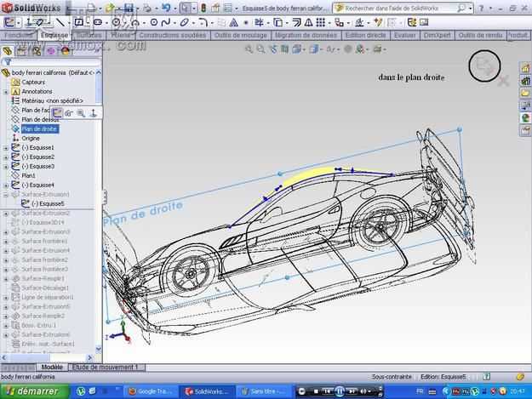The width and height of the screenshot is (532, 399).
Task: Open the PropertyManager panel tab
Action: pos(22,51)
